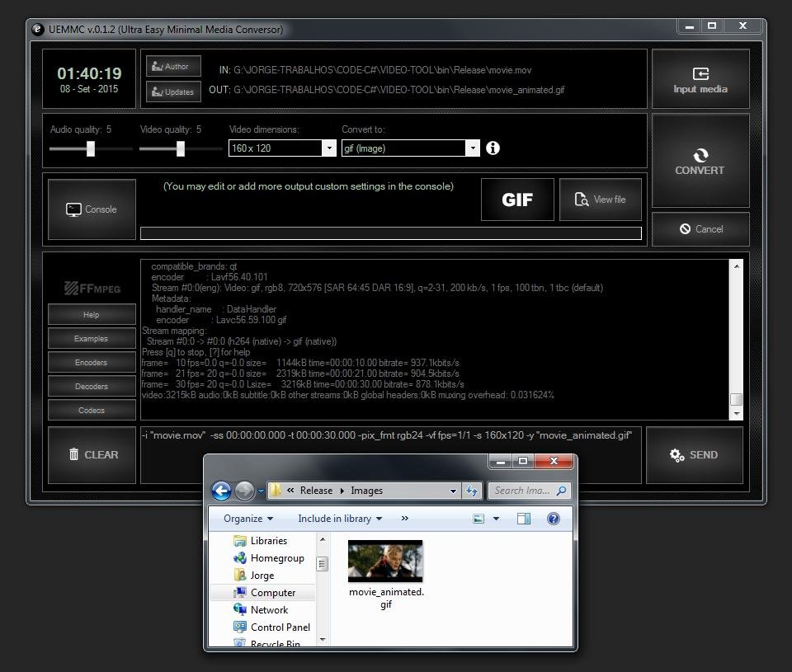List FFmpeg Decoders

click(92, 386)
